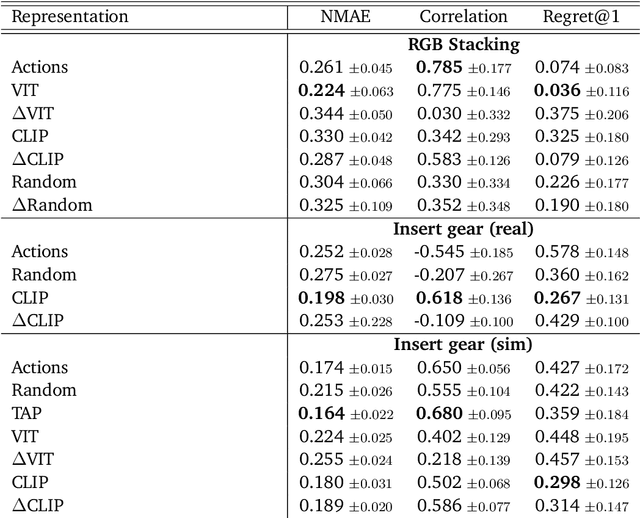Click the bold 0.267 regret value

[x=556, y=297]
